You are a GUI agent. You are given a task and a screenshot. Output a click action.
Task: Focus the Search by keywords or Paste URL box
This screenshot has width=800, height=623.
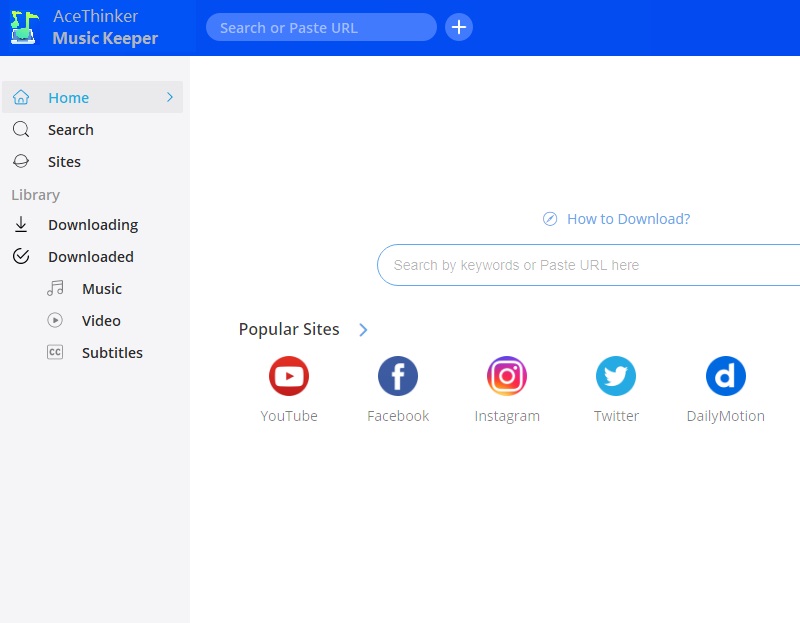[x=588, y=265]
